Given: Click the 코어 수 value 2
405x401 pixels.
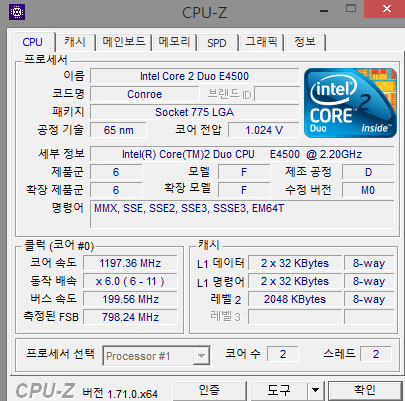Looking at the screenshot, I should coord(283,354).
